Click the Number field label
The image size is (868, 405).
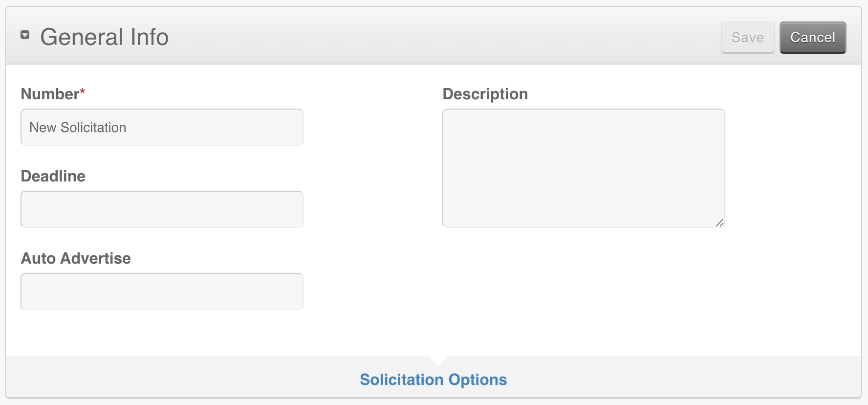[x=49, y=94]
